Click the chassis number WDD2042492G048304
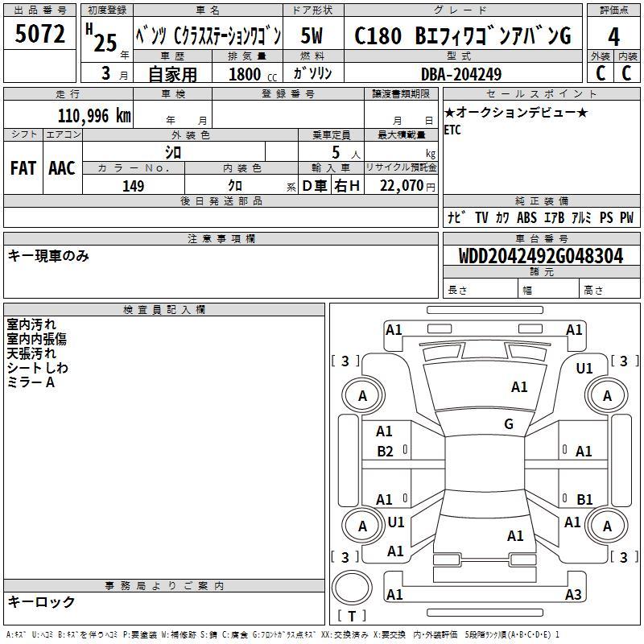Screen dimensions: 644x644 (x=540, y=257)
